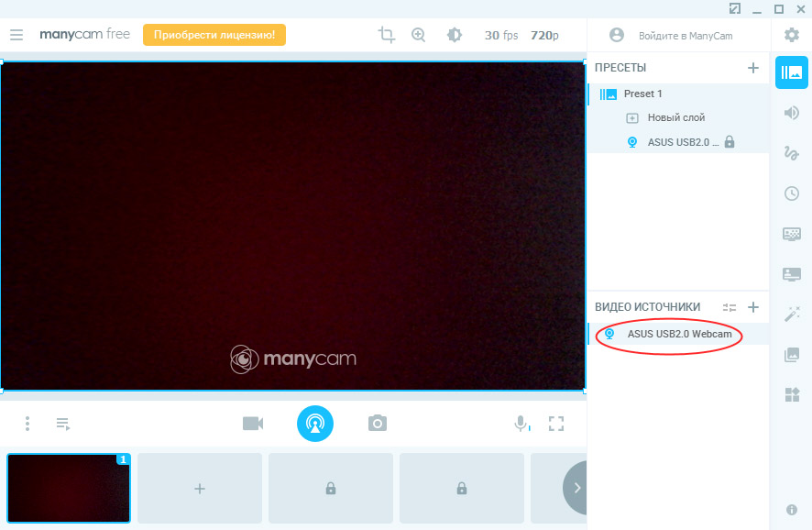Activate the zoom magnifier icon
Viewport: 812px width, 530px height.
click(419, 35)
